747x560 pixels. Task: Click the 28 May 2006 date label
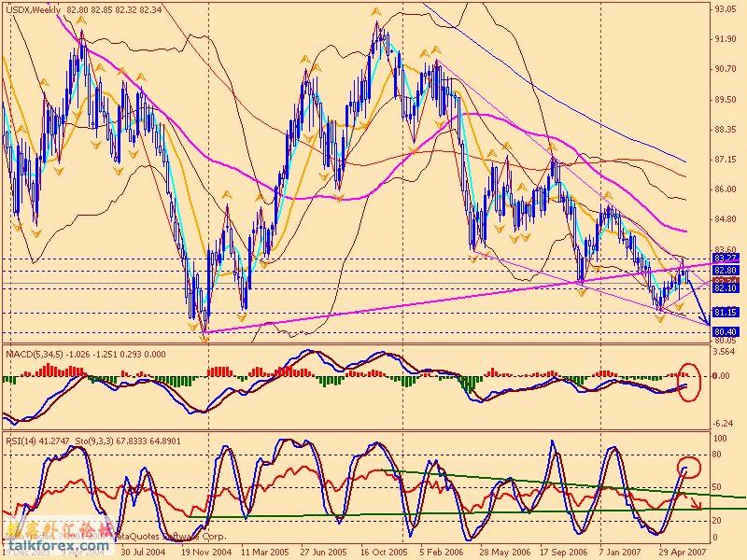[x=504, y=552]
